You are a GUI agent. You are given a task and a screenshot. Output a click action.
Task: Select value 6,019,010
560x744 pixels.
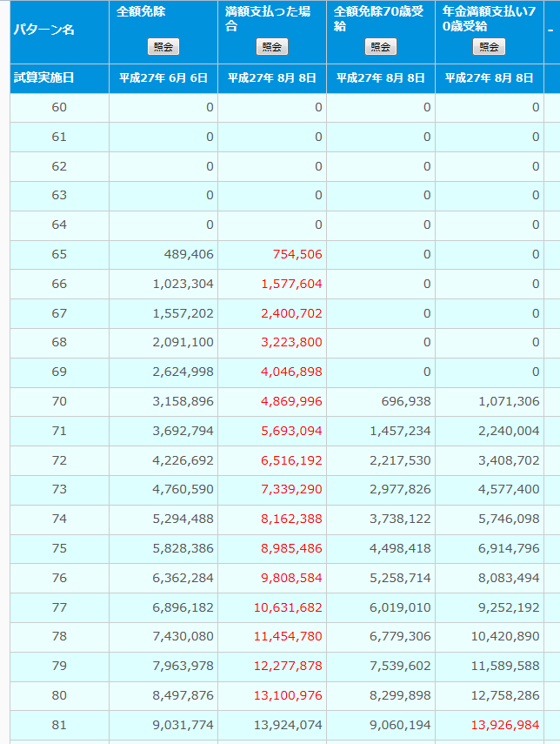tap(400, 607)
